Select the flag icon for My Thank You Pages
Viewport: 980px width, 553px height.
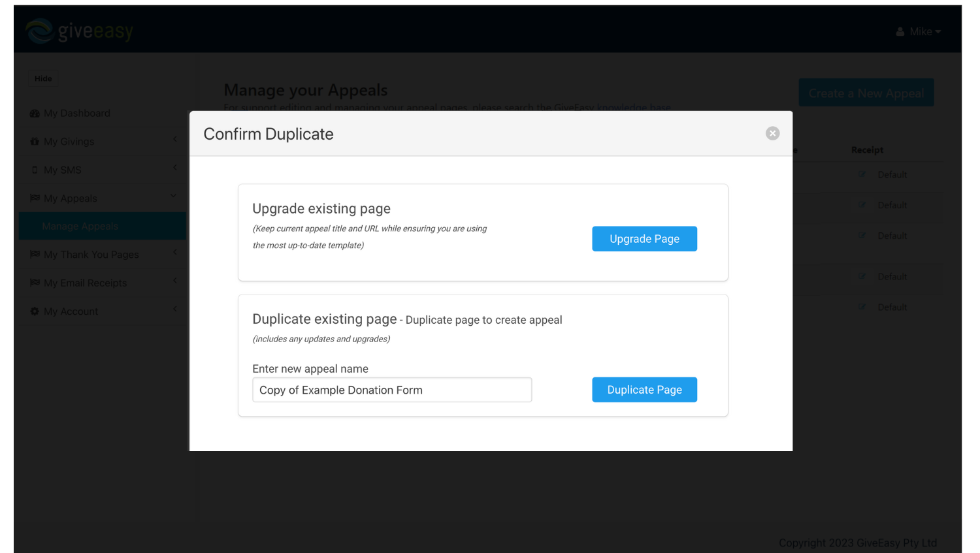[x=34, y=254]
